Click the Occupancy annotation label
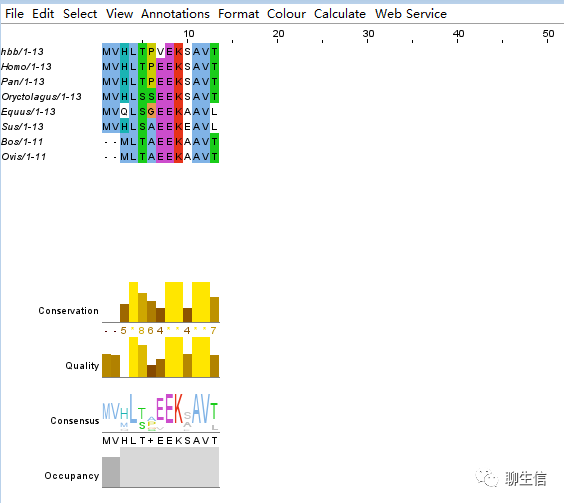The image size is (564, 503). coord(72,476)
